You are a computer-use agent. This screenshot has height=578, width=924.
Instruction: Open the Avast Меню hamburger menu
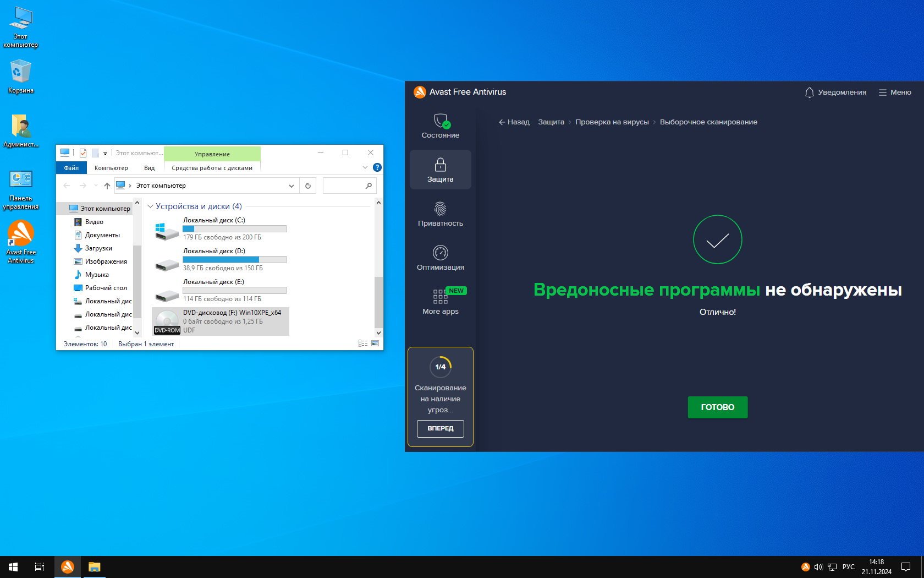tap(895, 92)
